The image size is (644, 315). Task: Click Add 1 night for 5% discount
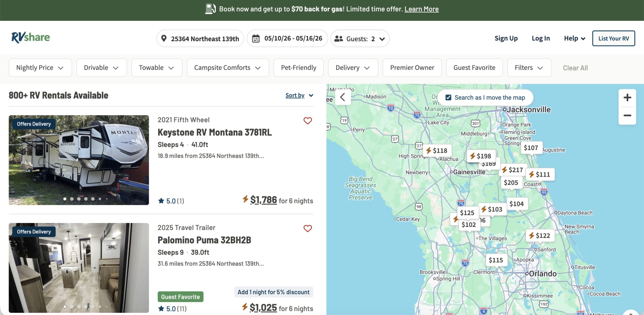tap(274, 292)
